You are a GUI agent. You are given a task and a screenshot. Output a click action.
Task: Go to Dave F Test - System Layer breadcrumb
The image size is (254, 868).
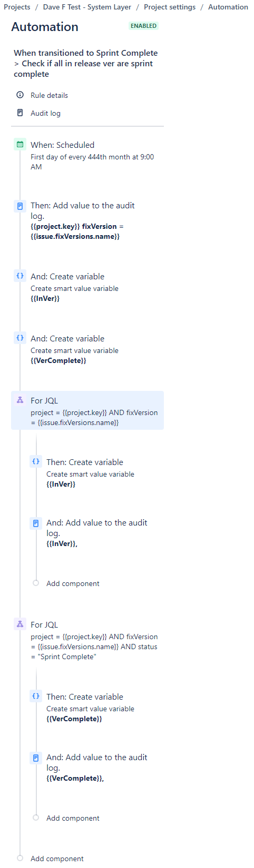pyautogui.click(x=87, y=7)
